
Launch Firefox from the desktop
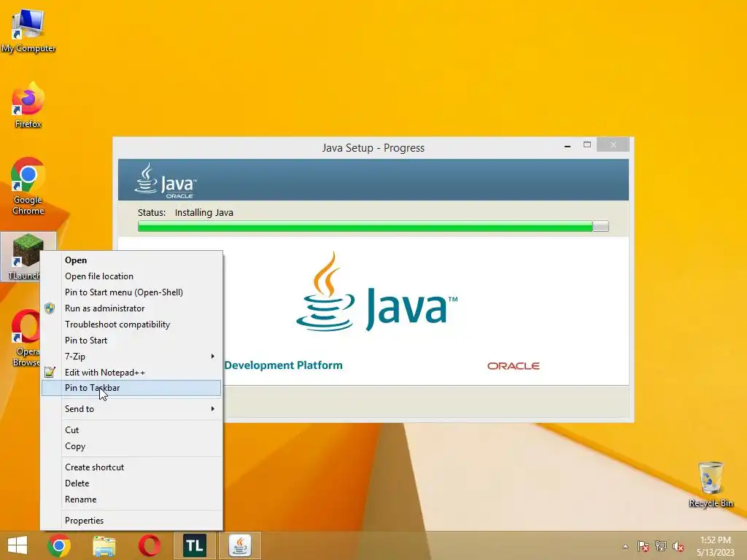28,105
